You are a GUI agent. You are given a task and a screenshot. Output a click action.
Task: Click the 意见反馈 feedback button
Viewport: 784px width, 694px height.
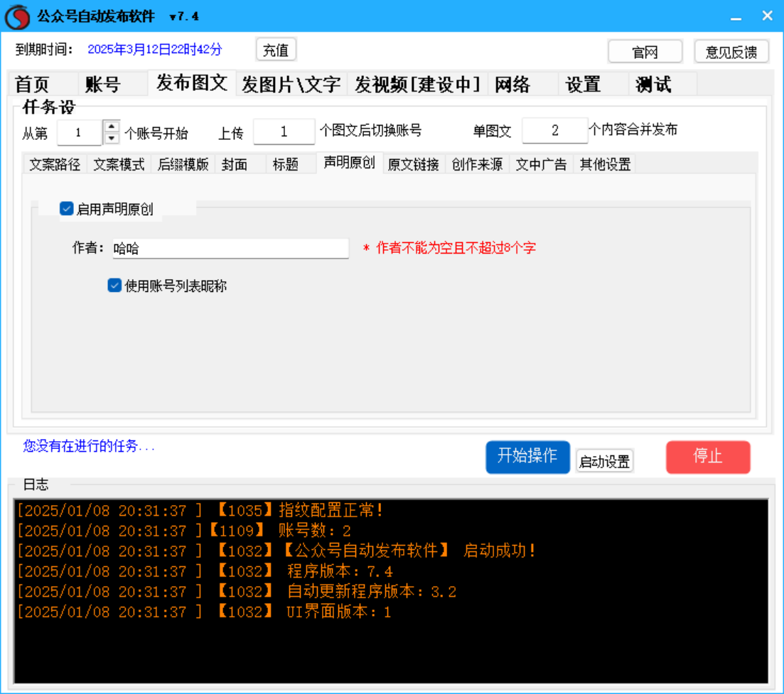point(731,52)
